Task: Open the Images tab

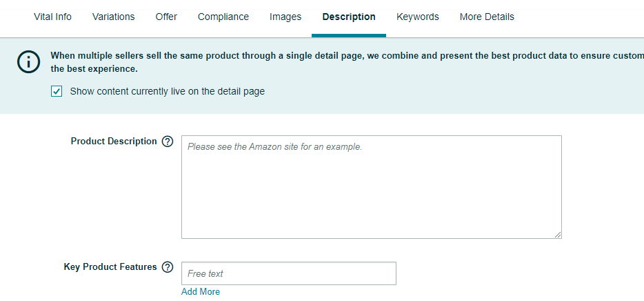Action: pyautogui.click(x=285, y=17)
